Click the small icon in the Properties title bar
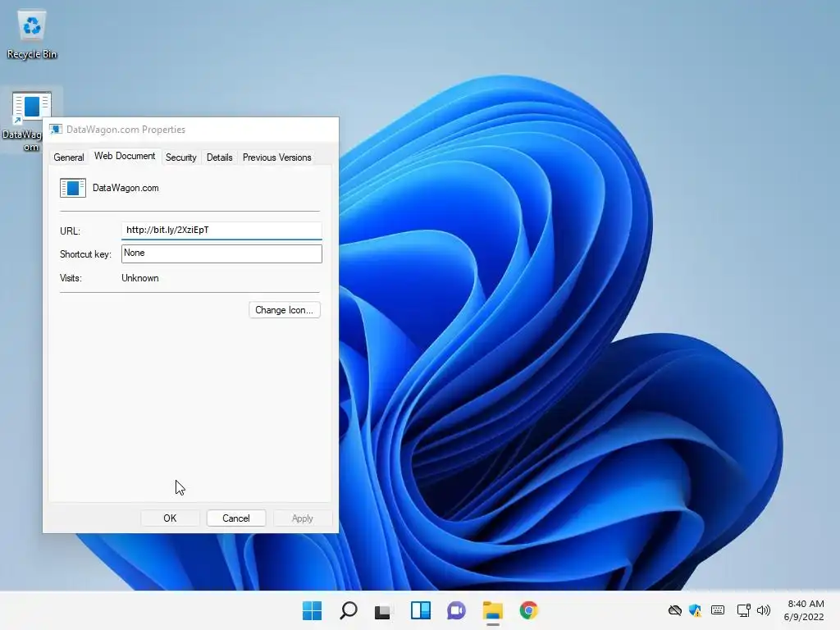840x630 pixels. click(x=56, y=129)
